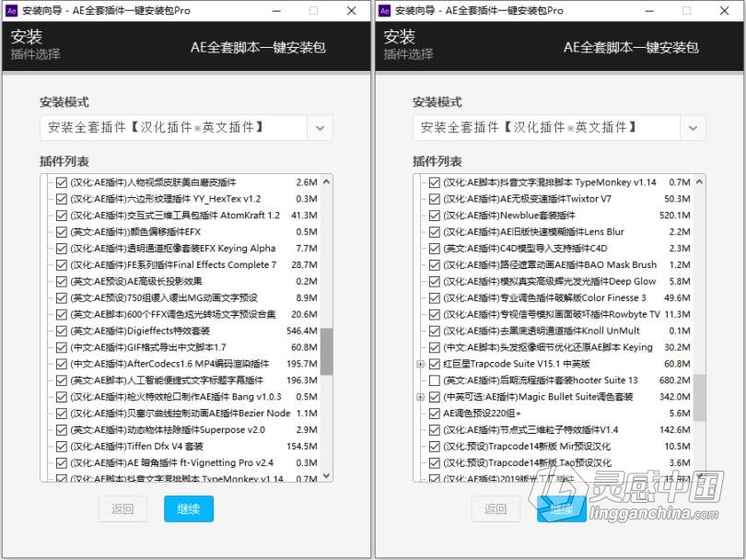
Task: Click the Ae app icon in left window title bar
Action: click(x=11, y=10)
